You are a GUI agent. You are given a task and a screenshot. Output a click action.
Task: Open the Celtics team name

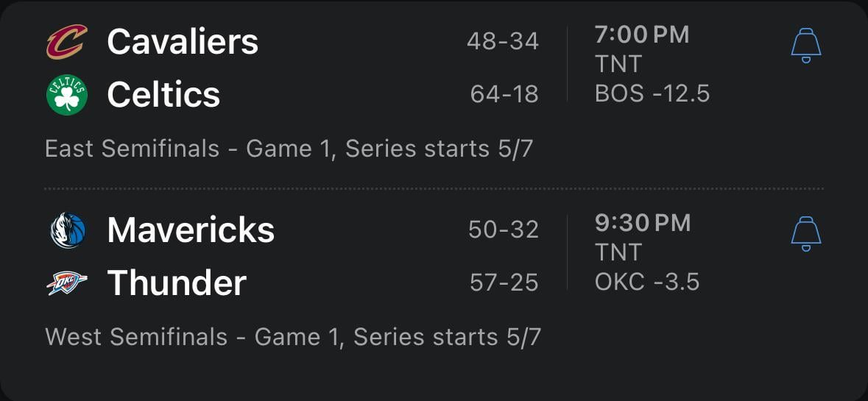[x=163, y=95]
